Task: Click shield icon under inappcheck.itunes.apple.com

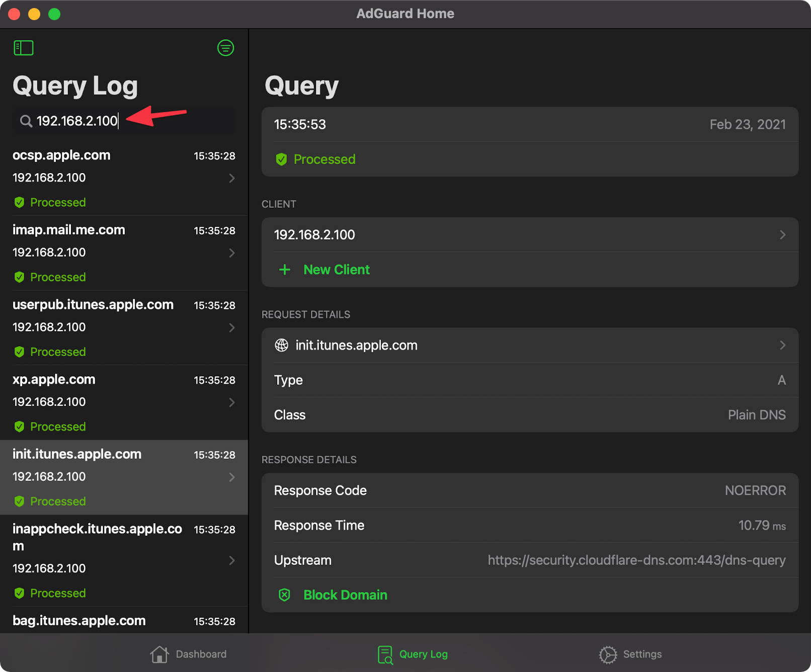Action: tap(19, 593)
